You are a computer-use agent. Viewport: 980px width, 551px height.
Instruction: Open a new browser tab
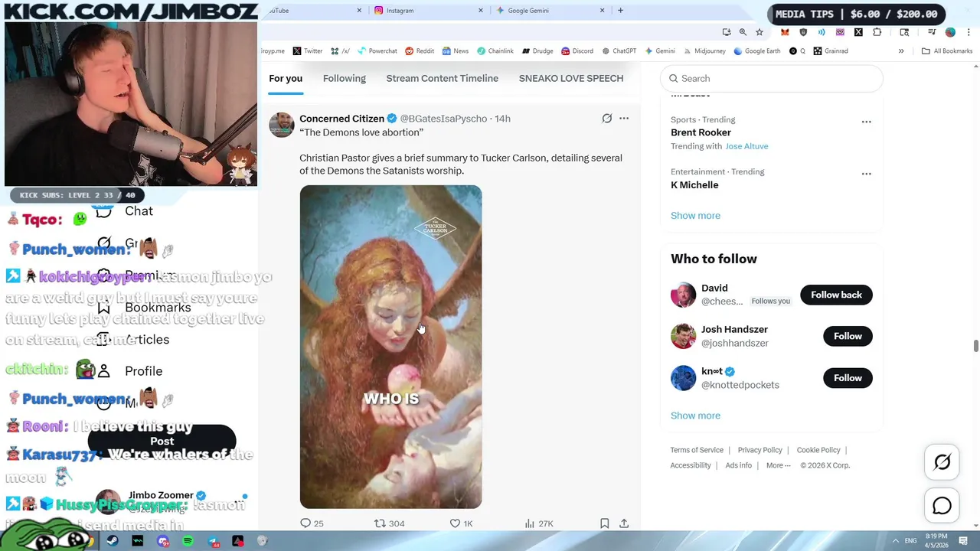point(620,11)
